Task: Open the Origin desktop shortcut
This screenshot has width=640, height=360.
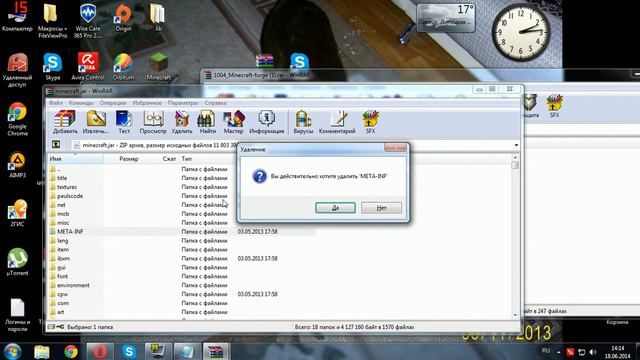Action: 123,18
